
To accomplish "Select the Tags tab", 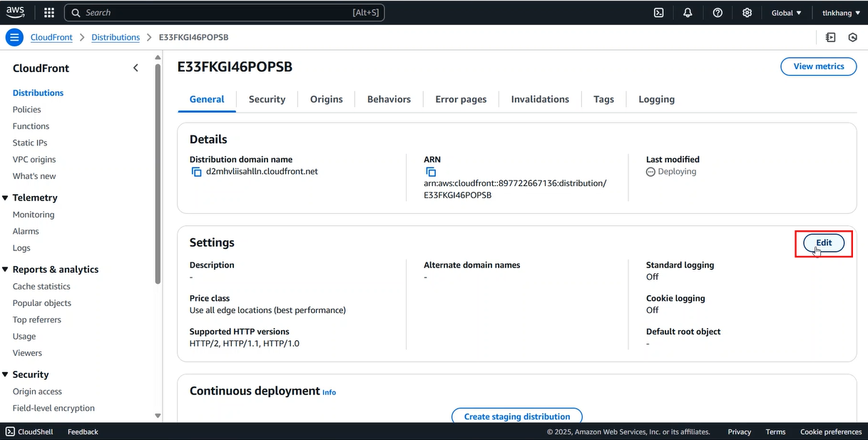I will point(603,99).
